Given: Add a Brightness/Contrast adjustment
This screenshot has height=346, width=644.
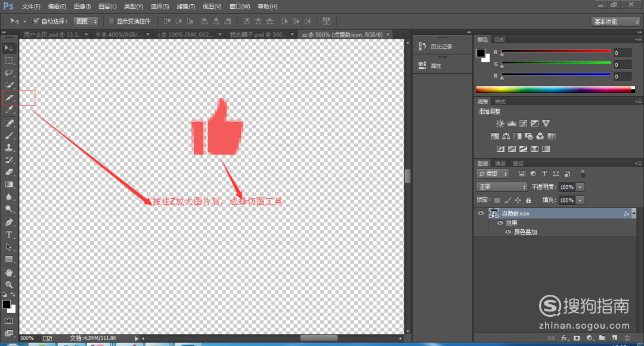Looking at the screenshot, I should (x=500, y=123).
